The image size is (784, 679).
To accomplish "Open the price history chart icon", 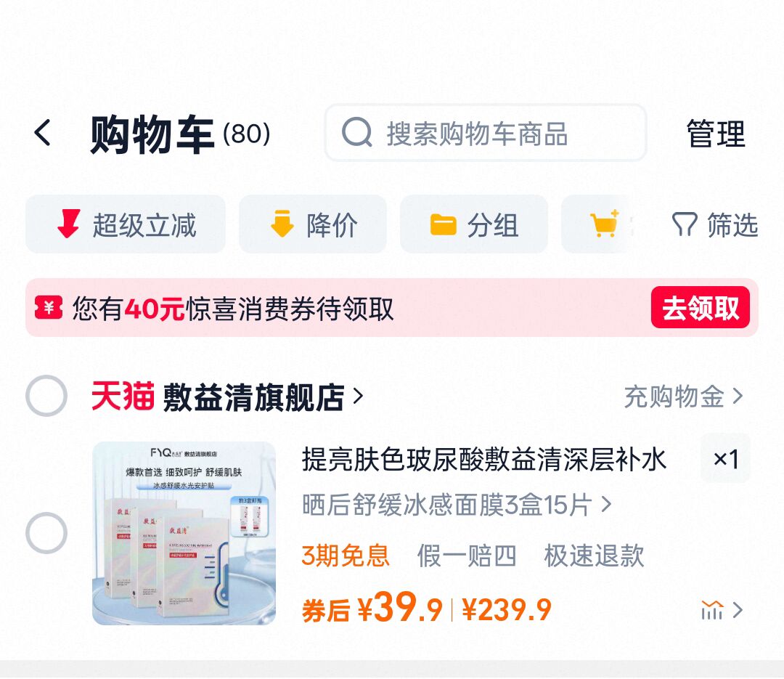I will (x=713, y=610).
